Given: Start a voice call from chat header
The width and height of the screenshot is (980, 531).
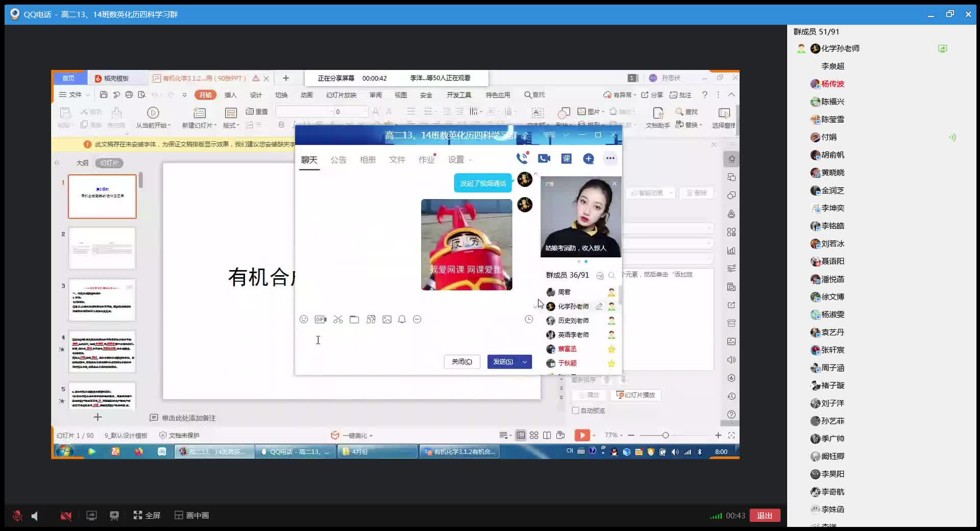Looking at the screenshot, I should point(522,159).
